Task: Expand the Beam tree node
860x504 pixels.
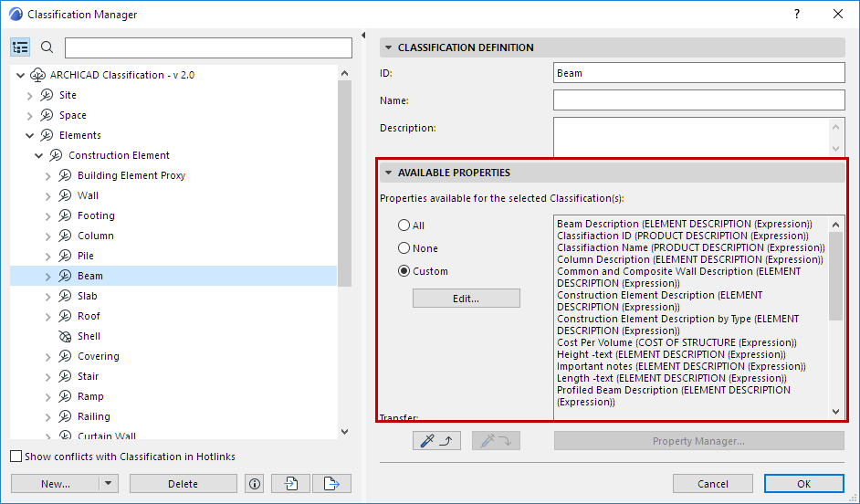Action: click(47, 277)
